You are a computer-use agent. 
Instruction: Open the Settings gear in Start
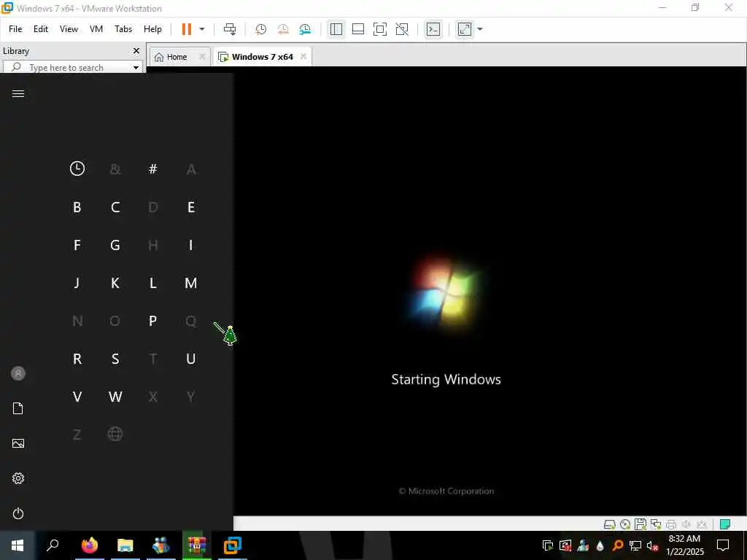pyautogui.click(x=18, y=478)
